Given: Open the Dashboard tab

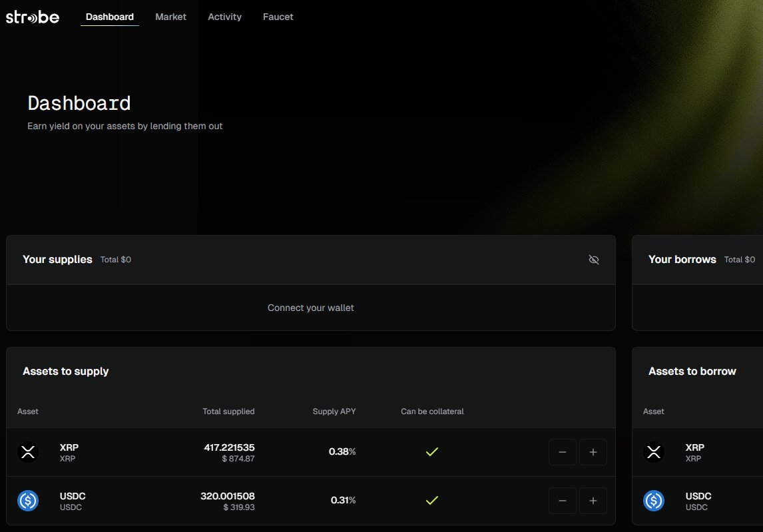Looking at the screenshot, I should 109,17.
